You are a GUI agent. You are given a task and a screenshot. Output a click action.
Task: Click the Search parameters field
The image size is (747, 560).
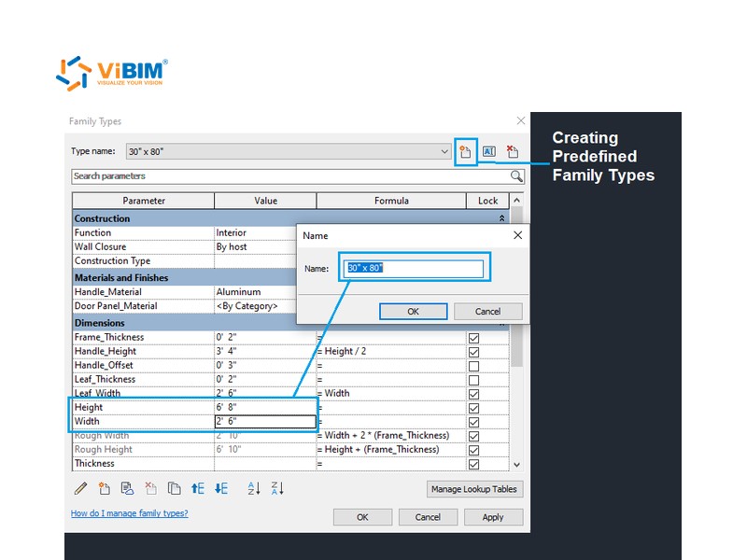(x=290, y=176)
